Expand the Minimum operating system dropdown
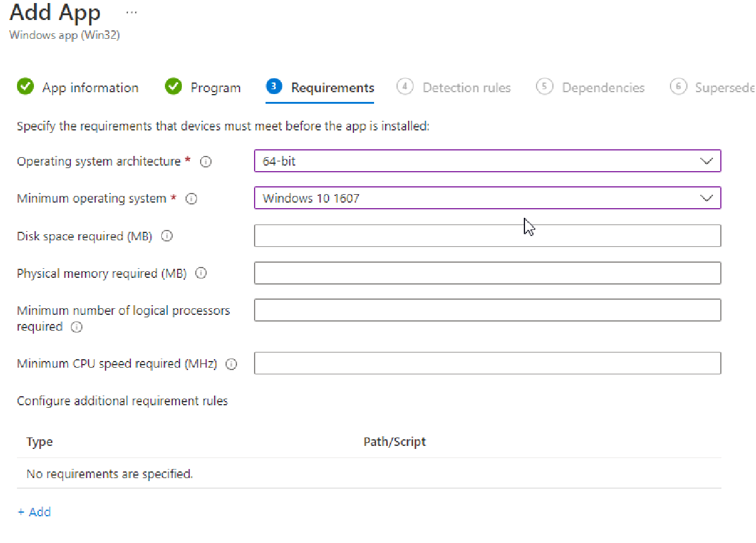Screen dimensions: 756x543 [706, 198]
